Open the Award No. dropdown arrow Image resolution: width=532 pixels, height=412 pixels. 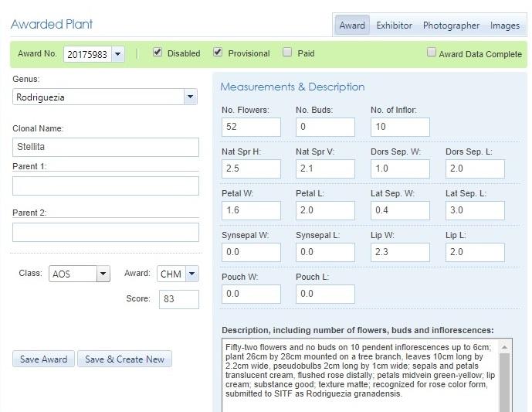pos(117,54)
